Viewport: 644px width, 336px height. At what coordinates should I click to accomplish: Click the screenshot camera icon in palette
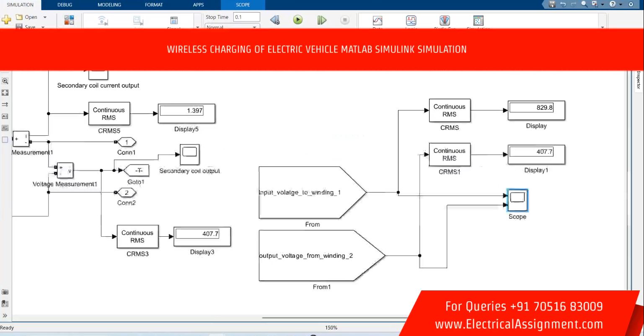point(5,292)
